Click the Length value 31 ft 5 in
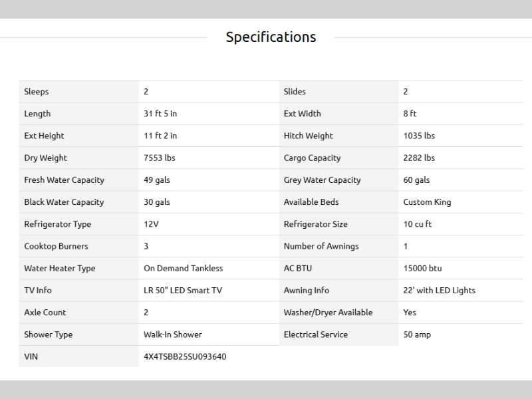 160,114
